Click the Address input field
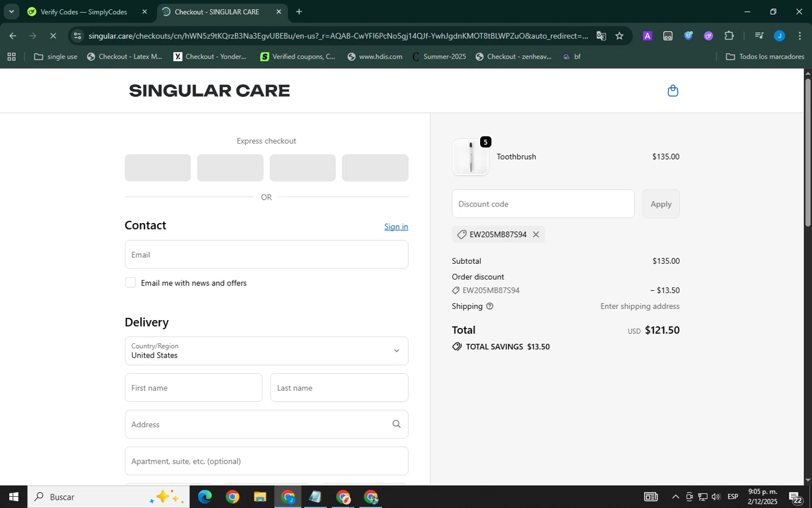 [x=266, y=425]
